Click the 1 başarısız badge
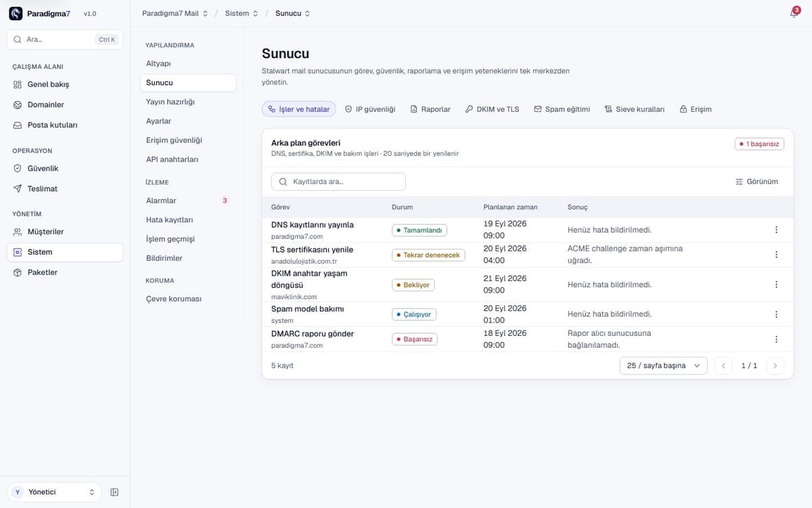Image resolution: width=812 pixels, height=508 pixels. [x=759, y=144]
